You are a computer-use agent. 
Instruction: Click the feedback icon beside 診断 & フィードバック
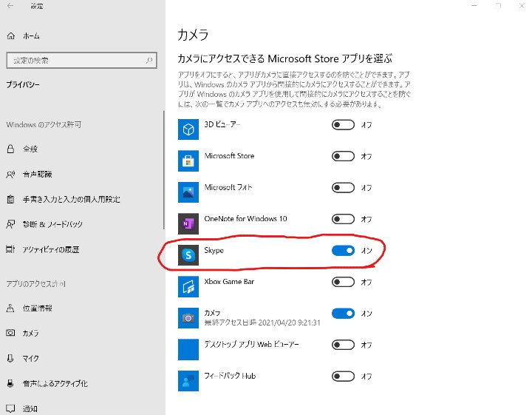click(x=10, y=224)
